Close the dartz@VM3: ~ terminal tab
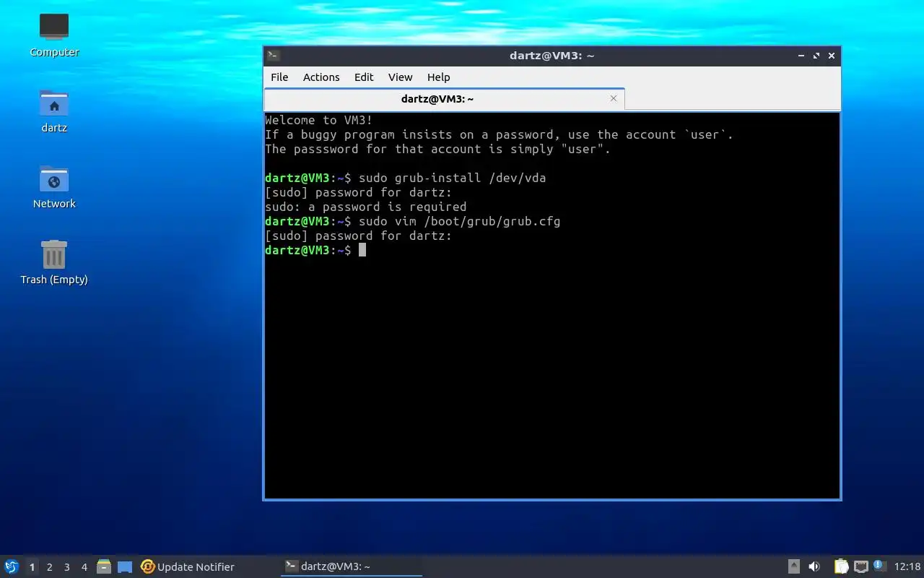924x578 pixels. [614, 98]
